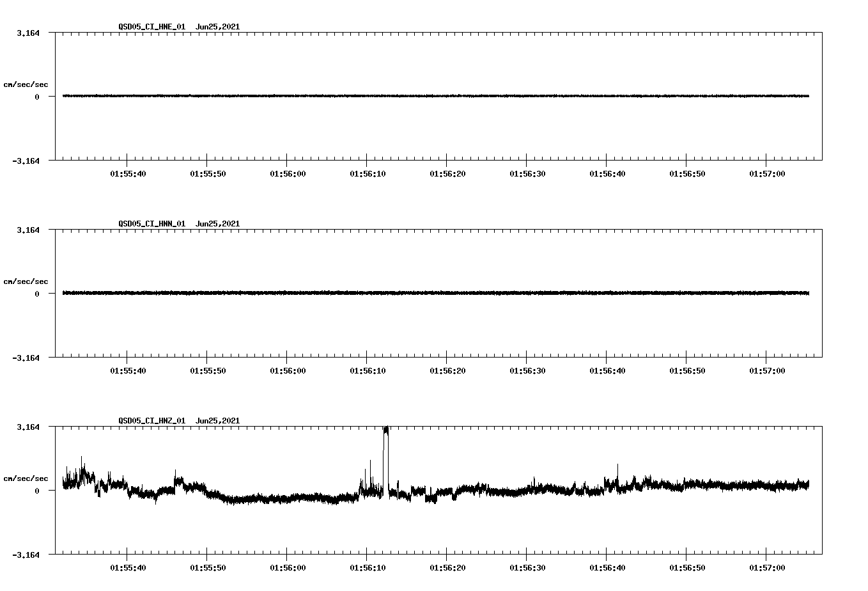The width and height of the screenshot is (868, 591).
Task: Click the zero axis label of the HNE plot
Action: point(37,97)
